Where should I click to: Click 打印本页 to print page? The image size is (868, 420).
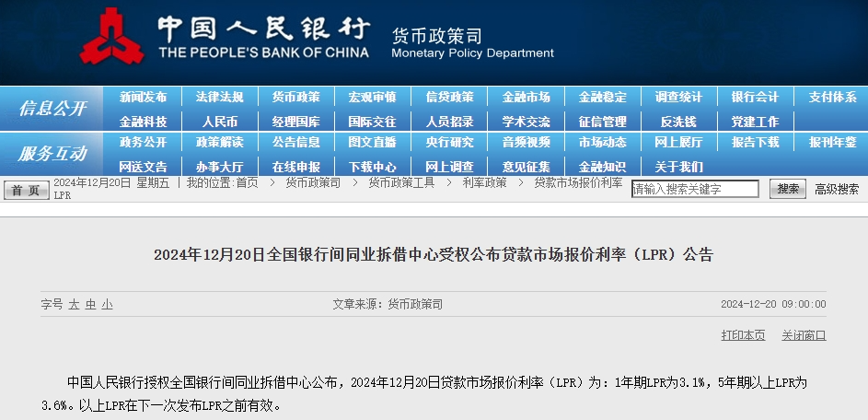pos(743,335)
